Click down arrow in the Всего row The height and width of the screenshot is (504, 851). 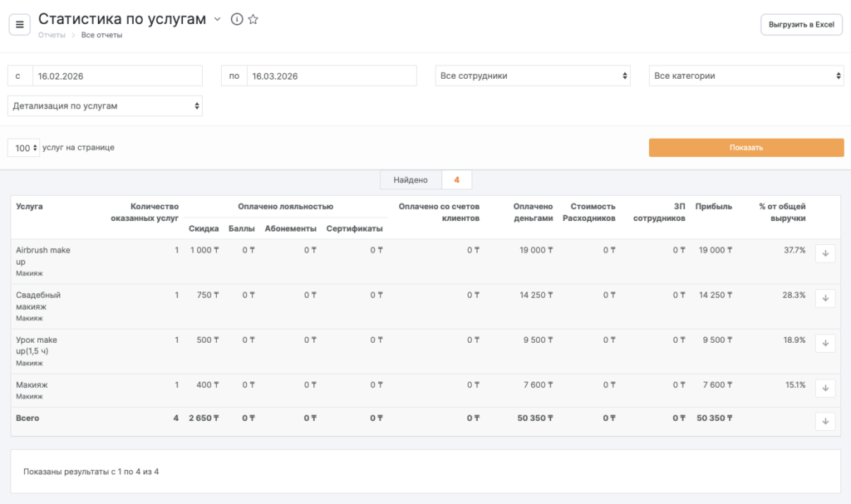pyautogui.click(x=825, y=421)
